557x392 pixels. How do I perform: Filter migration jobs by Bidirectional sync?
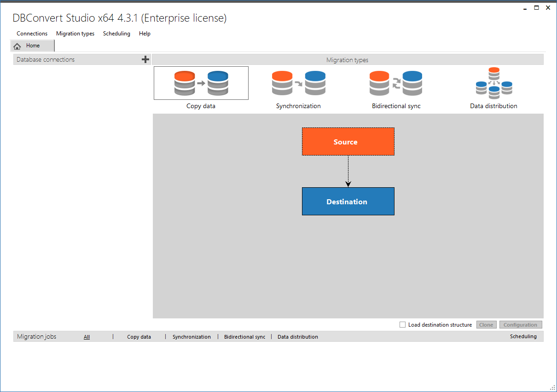point(245,337)
